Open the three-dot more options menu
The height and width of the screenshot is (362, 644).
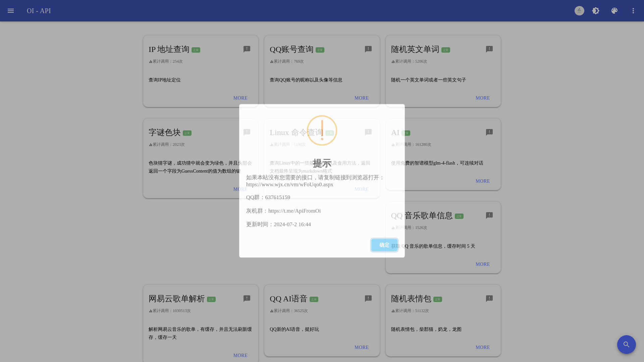(633, 11)
